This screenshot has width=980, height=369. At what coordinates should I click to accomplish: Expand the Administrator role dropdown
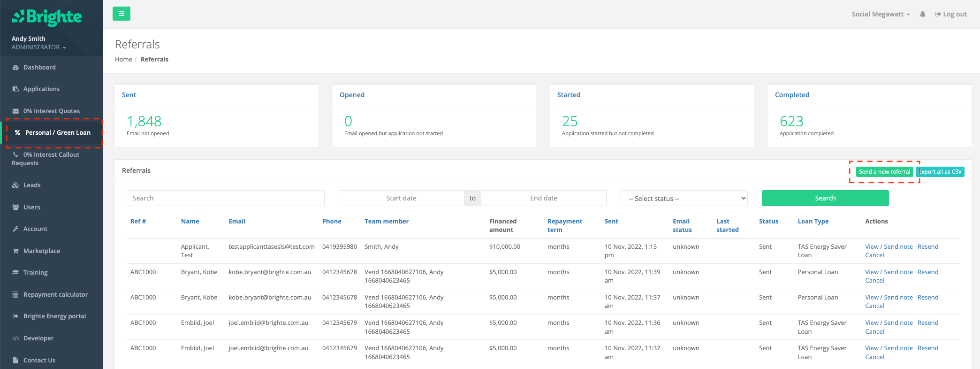(38, 47)
